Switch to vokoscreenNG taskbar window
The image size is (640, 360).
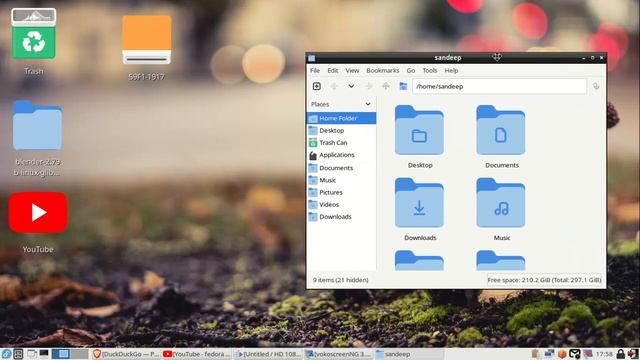click(339, 354)
